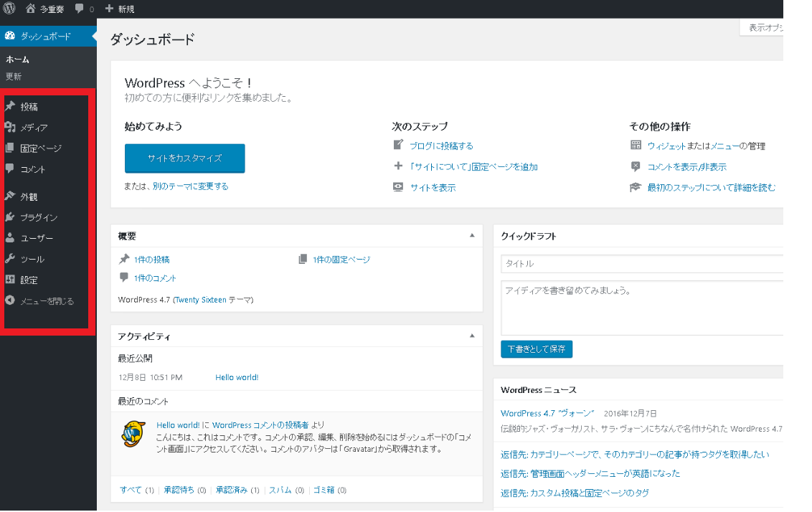Click the edit icon beside ブログに投稿する
The height and width of the screenshot is (512, 812).
(x=397, y=145)
